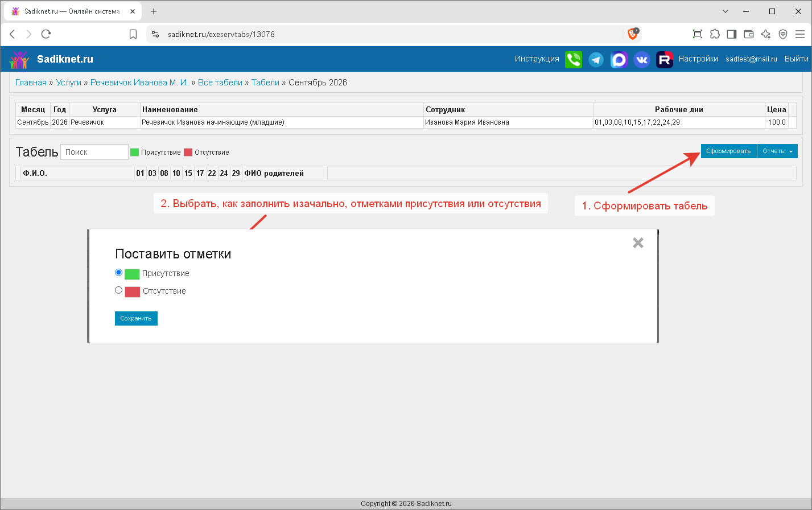This screenshot has height=510, width=812.
Task: Click the Sadiknet.ru site title
Action: point(65,59)
